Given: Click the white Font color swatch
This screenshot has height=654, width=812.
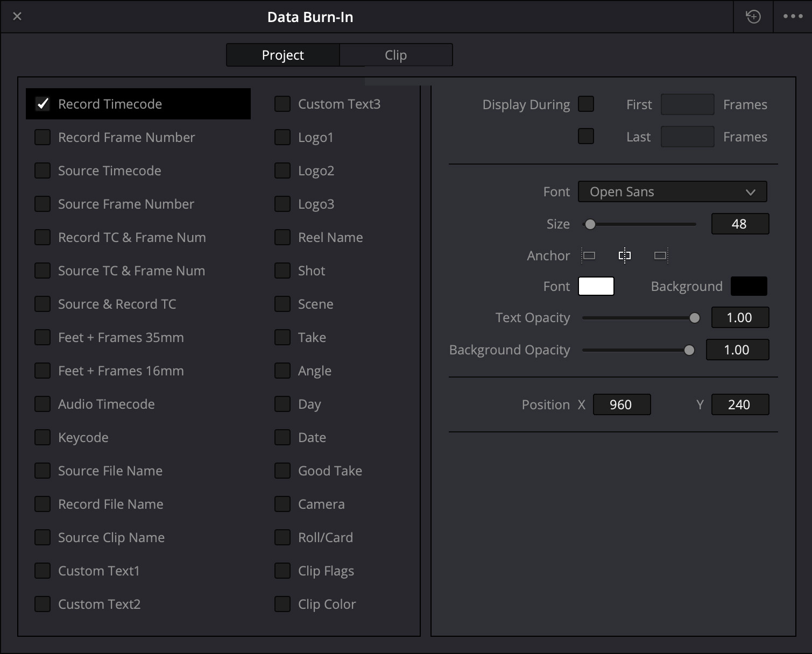Looking at the screenshot, I should [596, 286].
